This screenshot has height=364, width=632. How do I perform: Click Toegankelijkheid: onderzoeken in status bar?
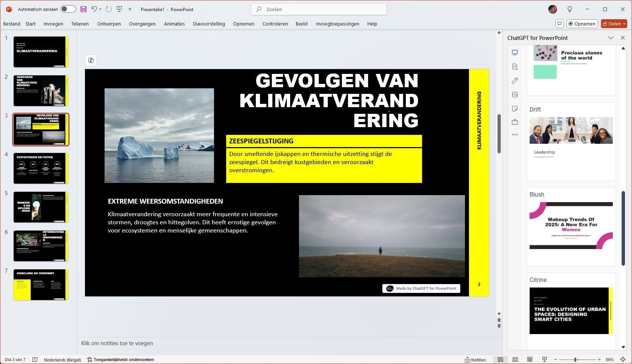coord(120,360)
